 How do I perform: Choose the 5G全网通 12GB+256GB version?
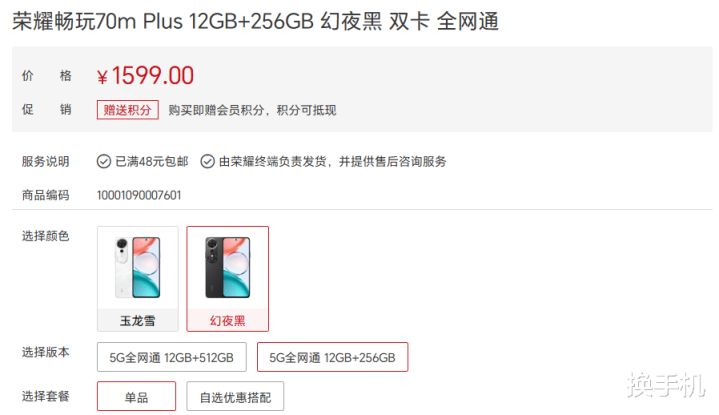tap(332, 357)
